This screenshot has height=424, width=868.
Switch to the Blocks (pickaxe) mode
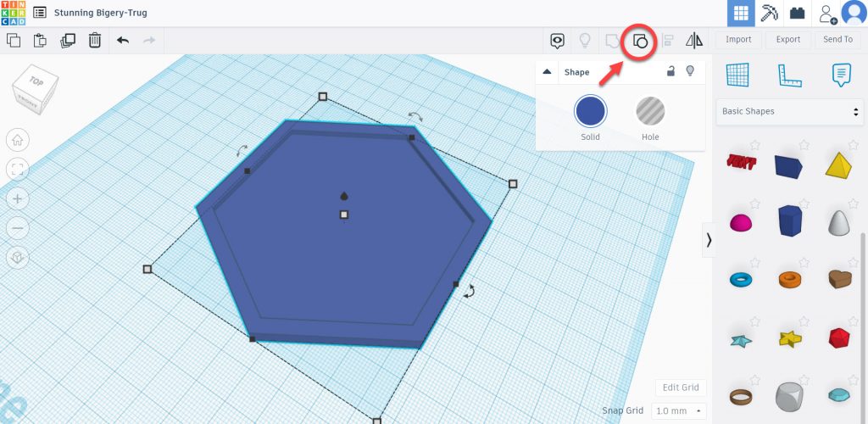click(769, 13)
